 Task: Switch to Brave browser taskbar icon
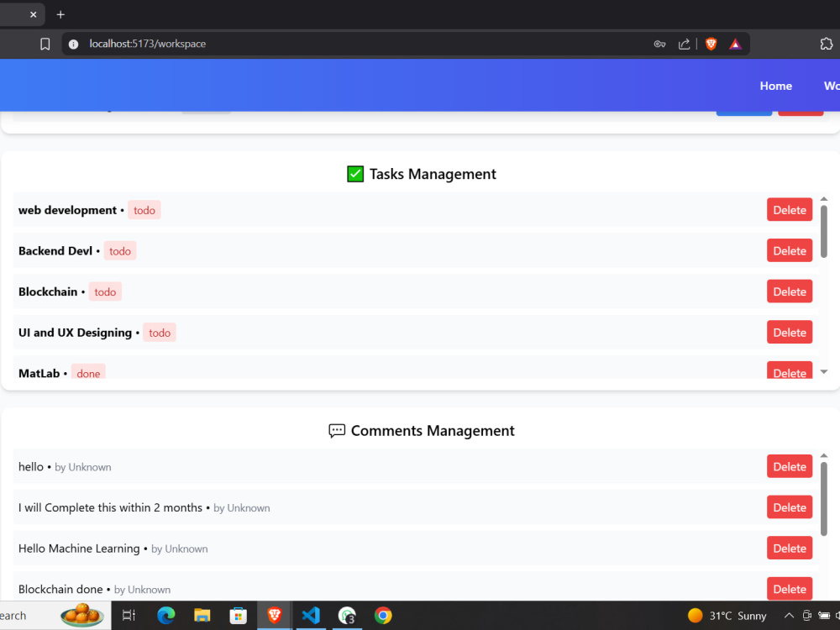275,616
